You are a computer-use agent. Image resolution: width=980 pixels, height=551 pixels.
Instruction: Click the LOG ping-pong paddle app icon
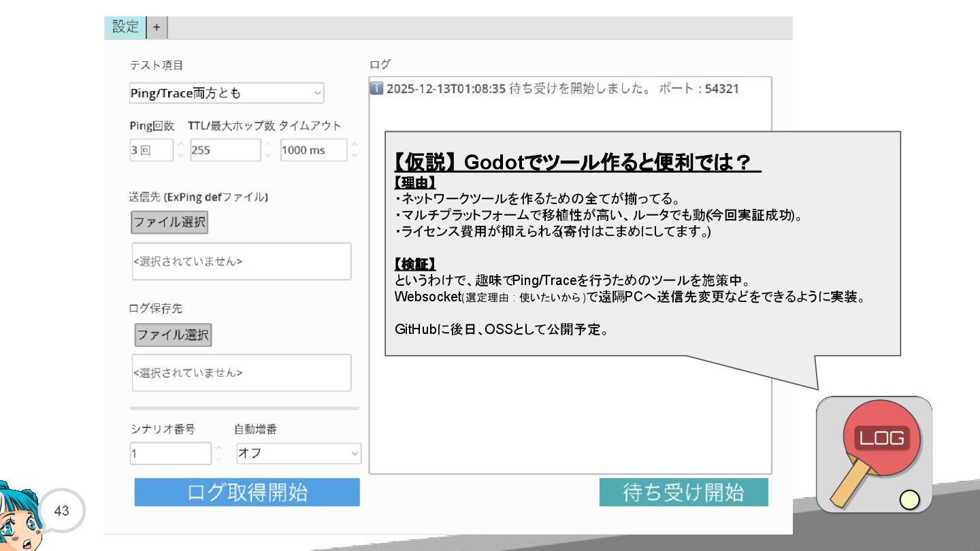click(x=874, y=454)
